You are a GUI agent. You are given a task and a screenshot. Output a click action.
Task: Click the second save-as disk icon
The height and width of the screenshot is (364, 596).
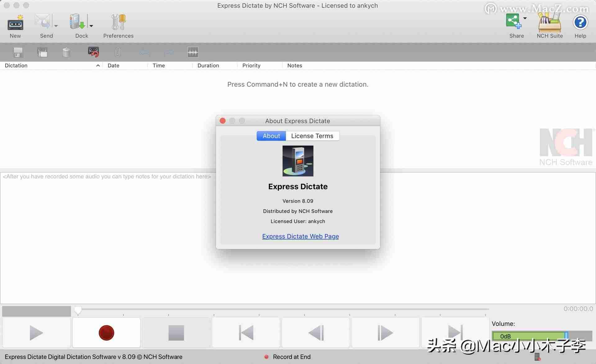click(42, 52)
